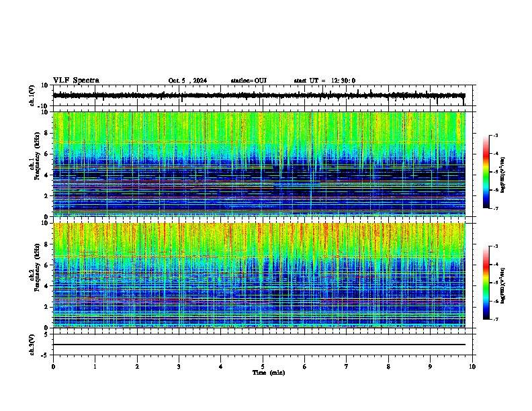
Task: Click the "ch.1(V)" vertical axis label
Action: 32,96
